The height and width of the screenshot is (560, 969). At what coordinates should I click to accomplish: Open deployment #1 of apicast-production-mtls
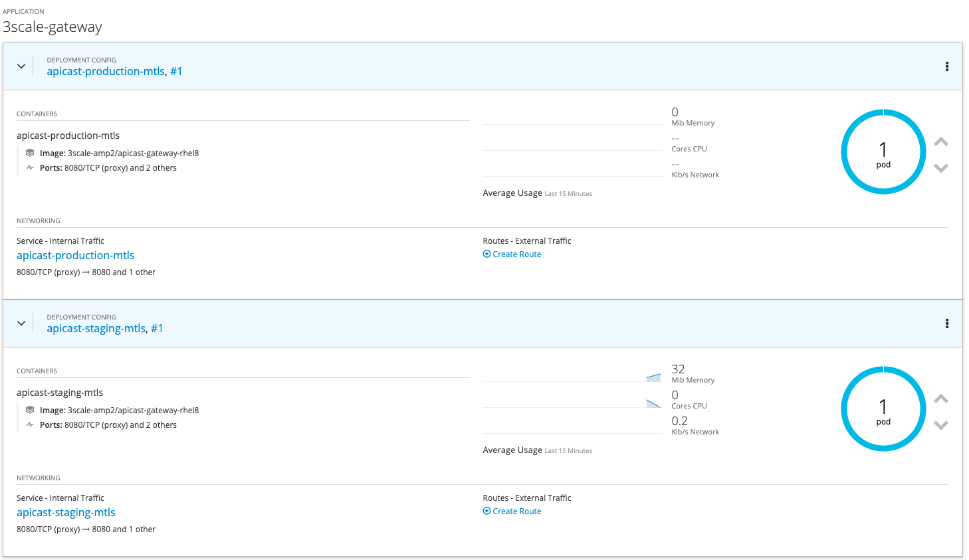(176, 72)
